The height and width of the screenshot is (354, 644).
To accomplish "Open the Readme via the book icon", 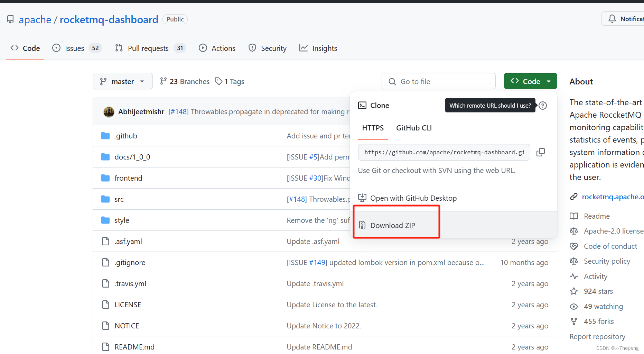I will click(573, 216).
